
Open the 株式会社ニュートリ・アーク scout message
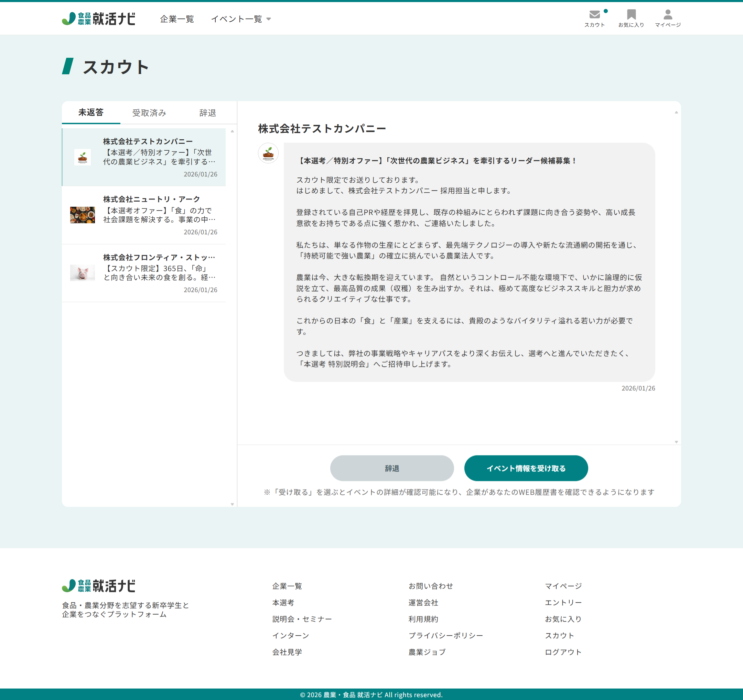(159, 215)
